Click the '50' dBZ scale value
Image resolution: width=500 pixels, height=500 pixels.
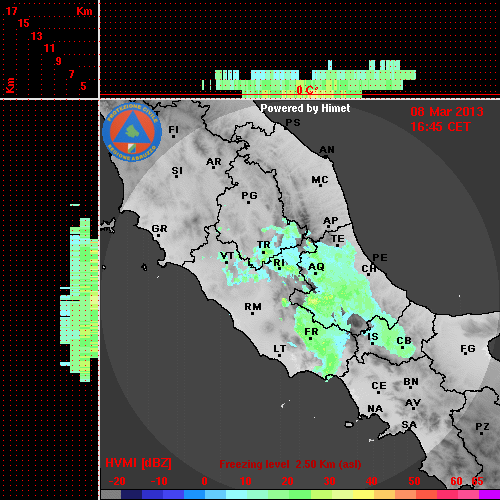(414, 481)
